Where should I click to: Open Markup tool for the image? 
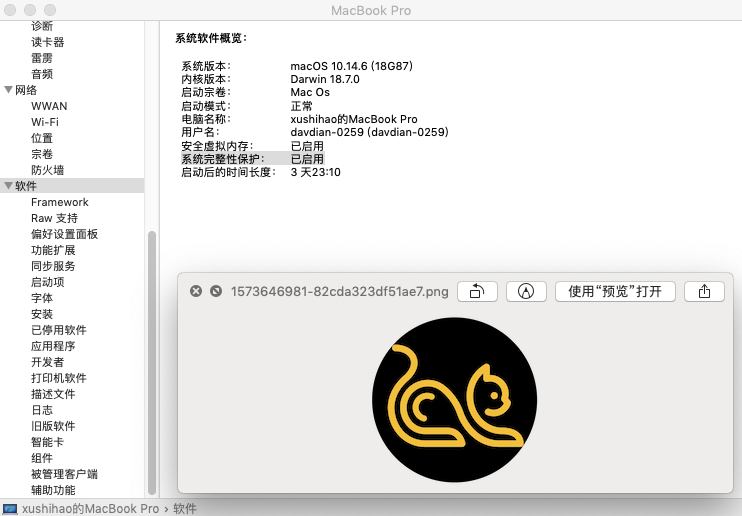(x=526, y=291)
